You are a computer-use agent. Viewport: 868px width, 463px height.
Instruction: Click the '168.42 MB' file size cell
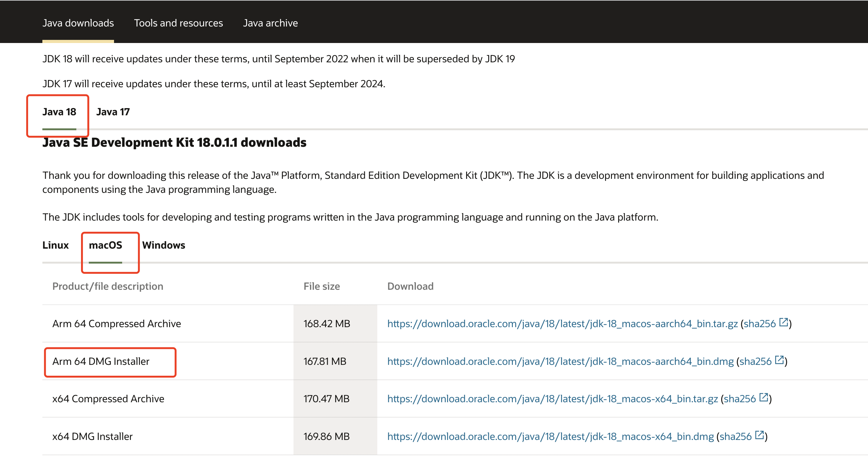click(335, 323)
